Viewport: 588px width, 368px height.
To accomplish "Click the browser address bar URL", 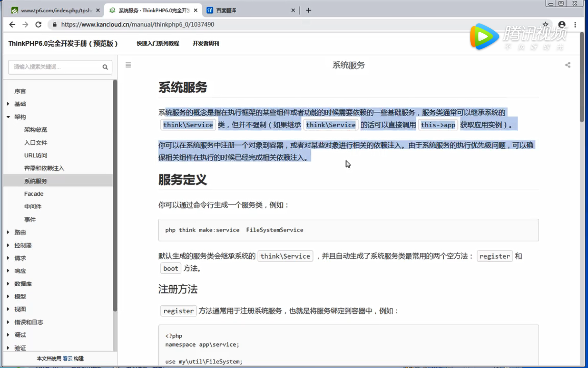I will [138, 25].
